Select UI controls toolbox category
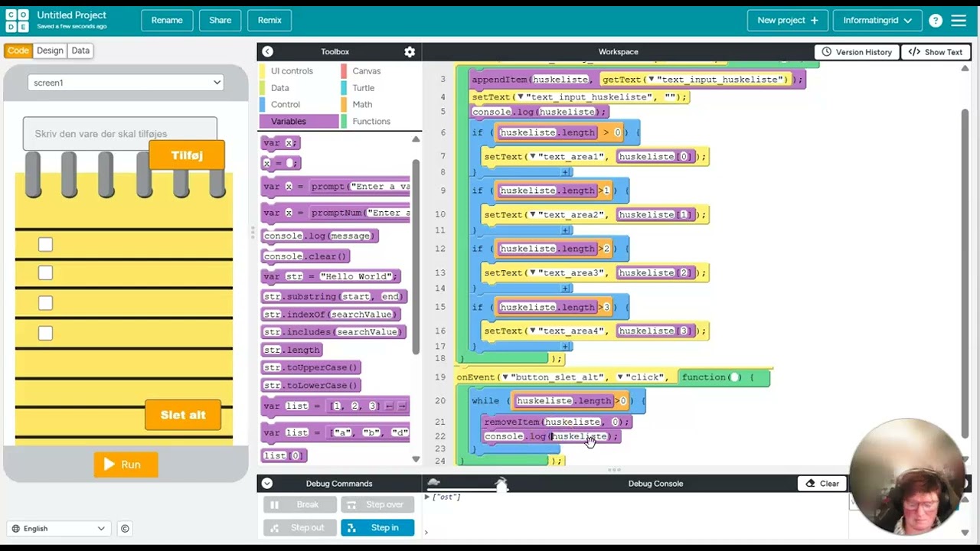 pyautogui.click(x=299, y=71)
